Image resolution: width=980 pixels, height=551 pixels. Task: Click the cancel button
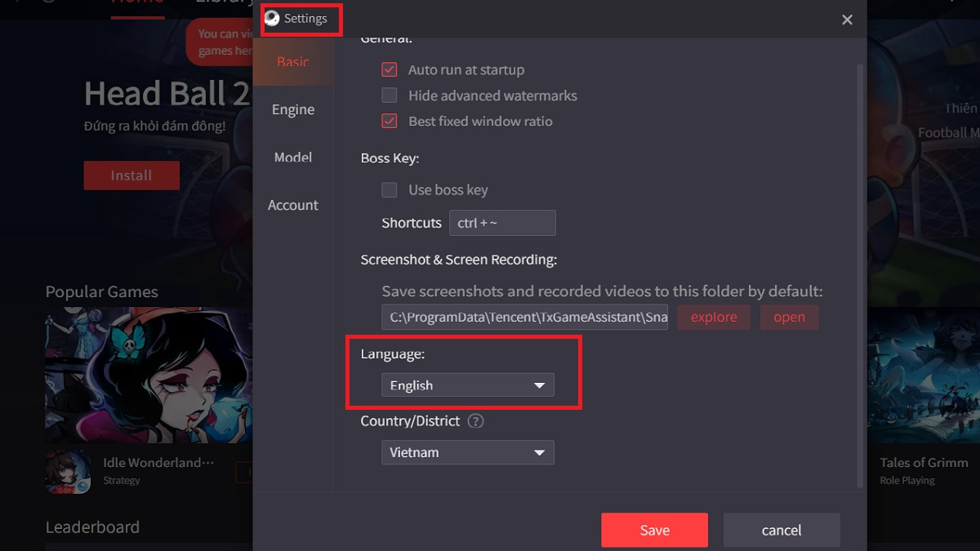pos(782,530)
